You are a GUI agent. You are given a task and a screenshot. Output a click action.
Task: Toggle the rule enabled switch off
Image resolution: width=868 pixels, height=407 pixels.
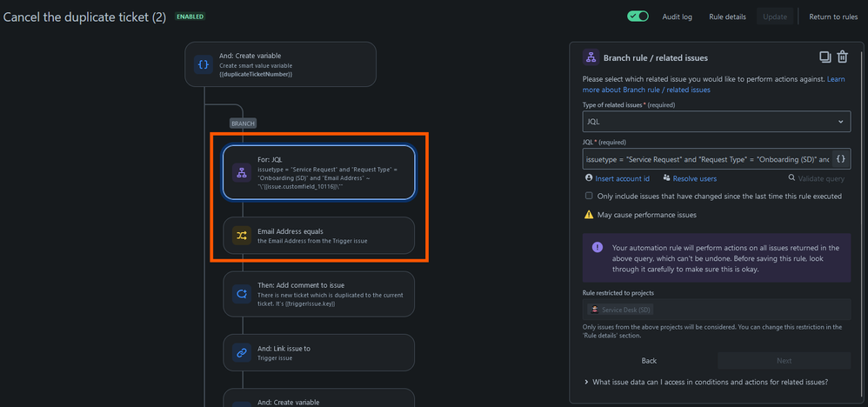coord(638,17)
